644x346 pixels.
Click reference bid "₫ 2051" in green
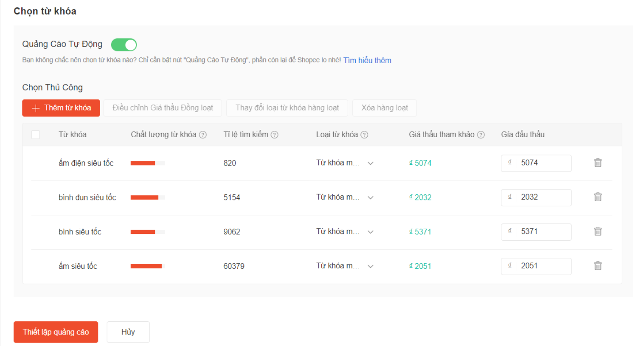point(420,266)
